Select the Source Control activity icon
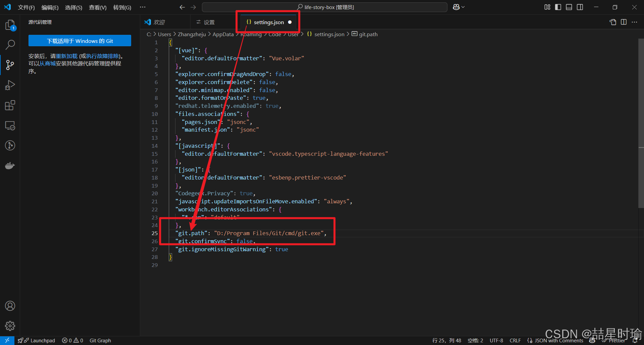This screenshot has height=345, width=644. pos(10,65)
